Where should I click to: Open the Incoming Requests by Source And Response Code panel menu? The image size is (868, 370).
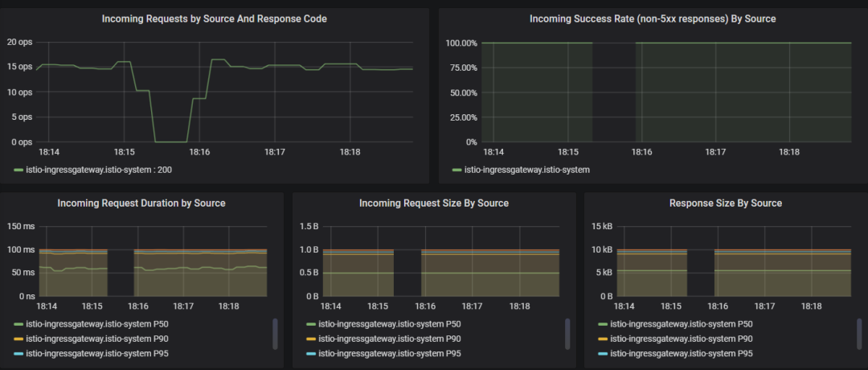[214, 18]
